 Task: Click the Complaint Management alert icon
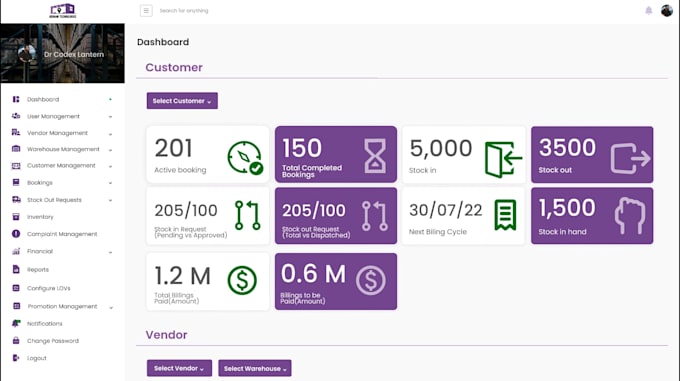[16, 234]
